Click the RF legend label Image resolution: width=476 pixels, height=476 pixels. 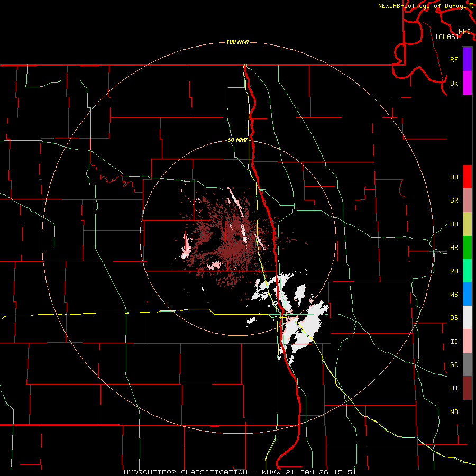[454, 59]
